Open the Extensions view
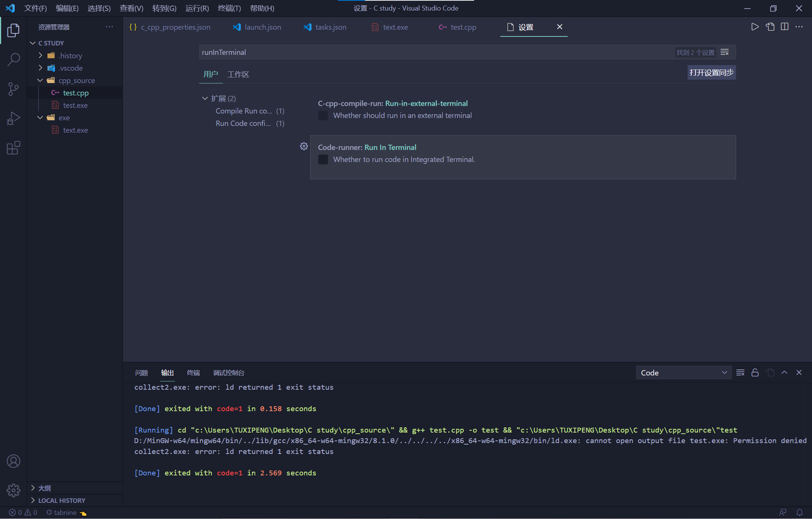Viewport: 812px width, 519px height. tap(14, 148)
